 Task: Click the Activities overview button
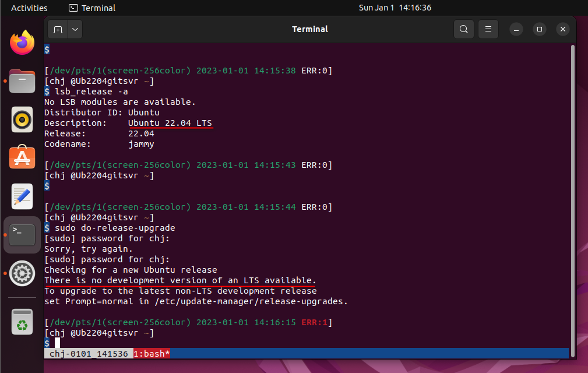pyautogui.click(x=29, y=8)
